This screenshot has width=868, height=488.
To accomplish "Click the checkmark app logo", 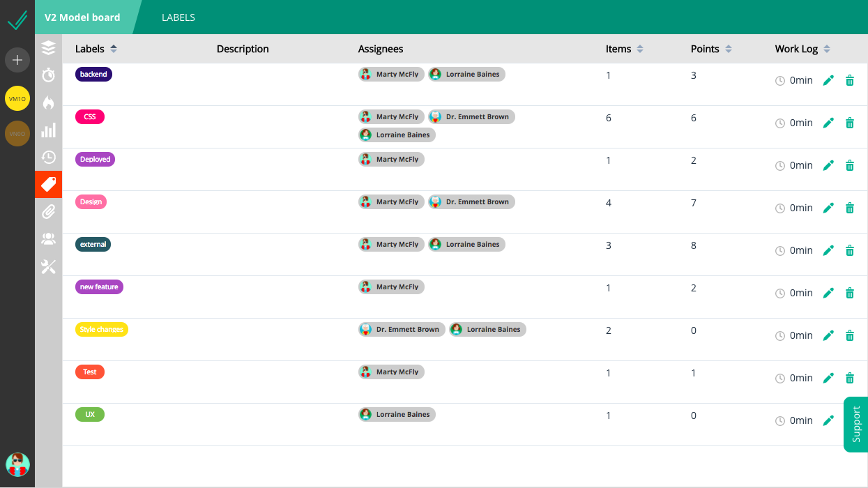I will [17, 20].
